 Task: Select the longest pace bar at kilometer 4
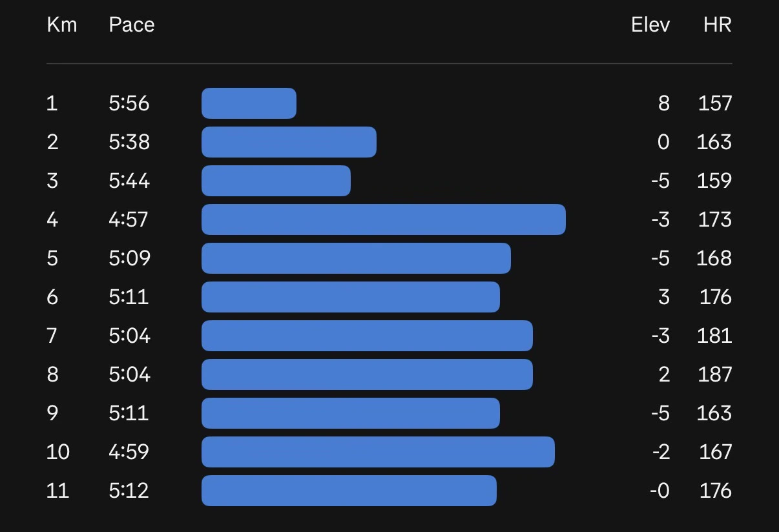coord(383,220)
